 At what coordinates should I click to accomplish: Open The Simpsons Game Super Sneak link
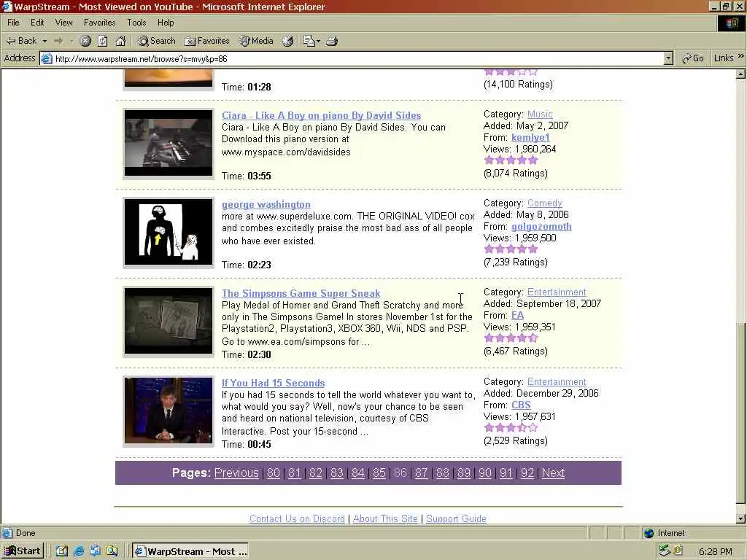coord(301,293)
